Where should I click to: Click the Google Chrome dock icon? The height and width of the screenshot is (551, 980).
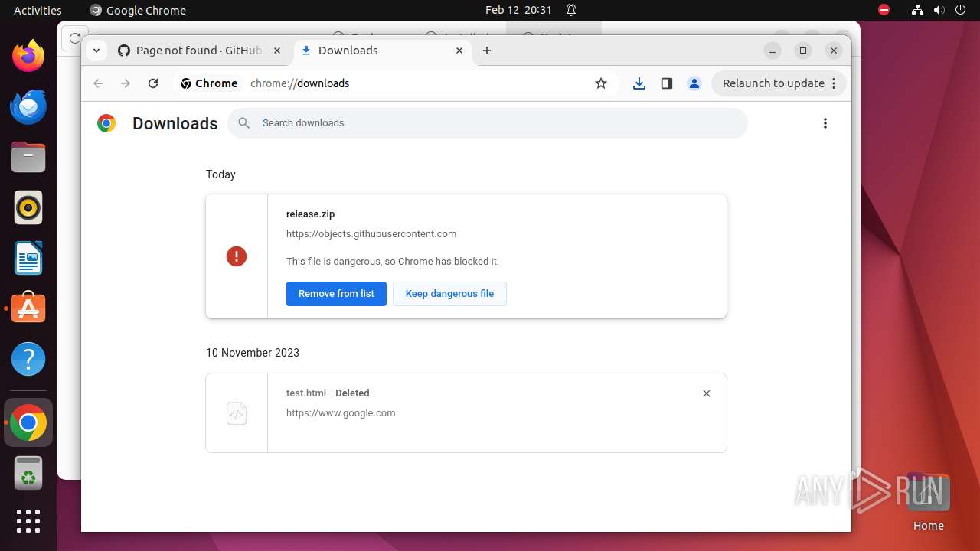28,422
